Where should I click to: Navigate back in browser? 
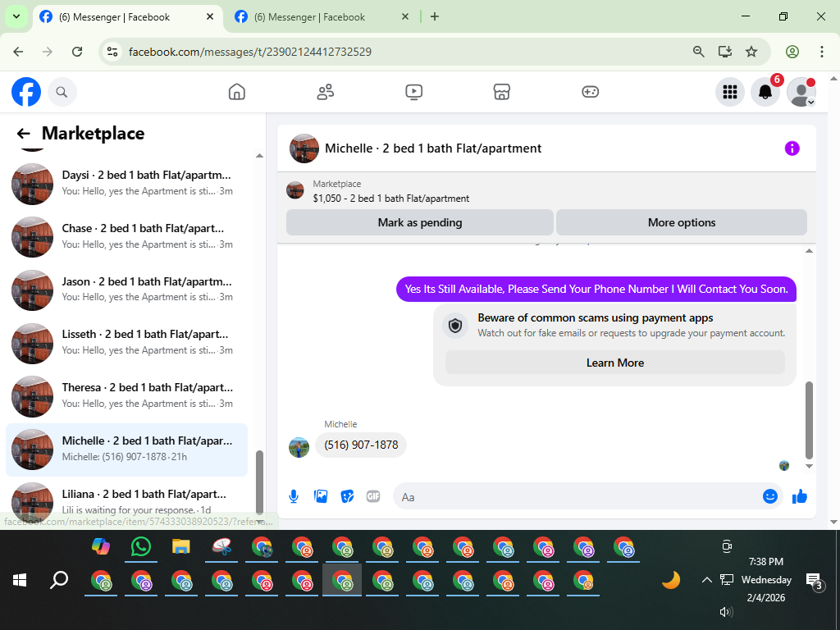18,52
